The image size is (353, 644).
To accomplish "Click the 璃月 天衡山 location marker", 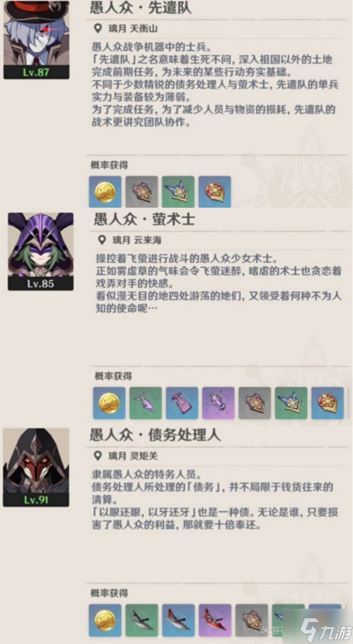I will [x=126, y=28].
